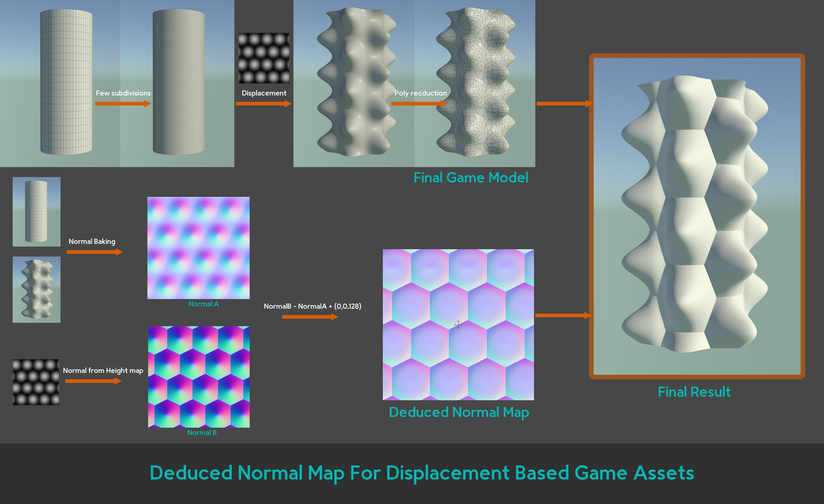The width and height of the screenshot is (824, 504).
Task: Select the crosshair cursor marker on the normal map
Action: (x=458, y=324)
